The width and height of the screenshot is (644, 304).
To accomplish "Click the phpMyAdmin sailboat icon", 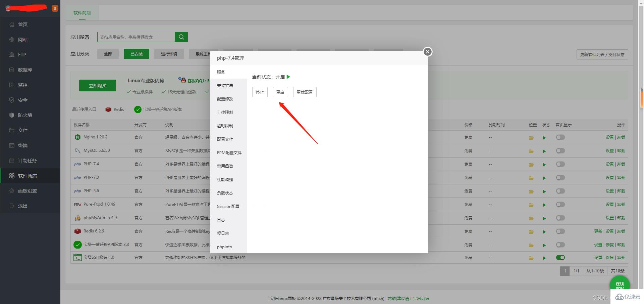I will (77, 218).
